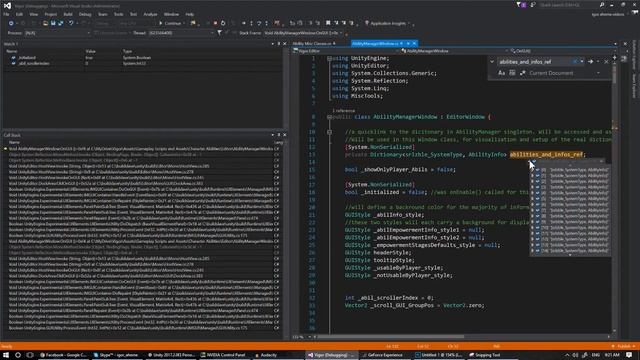Stop debugging with the red square icon

[x=216, y=23]
